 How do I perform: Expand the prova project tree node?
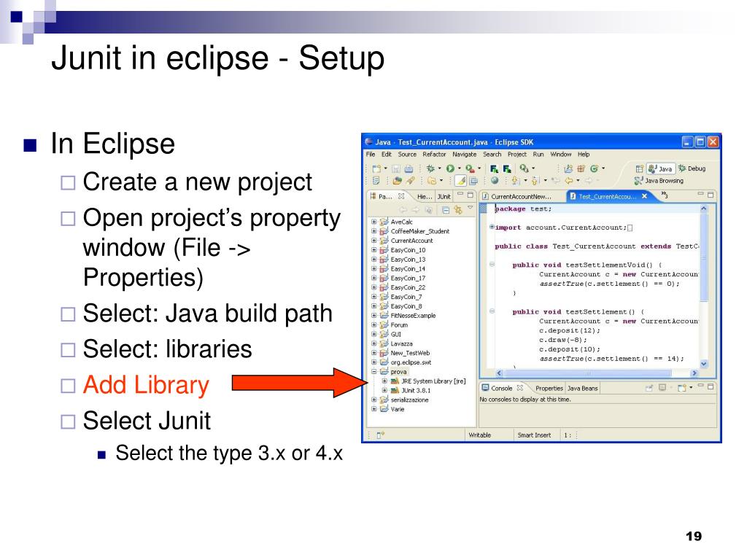tap(374, 370)
